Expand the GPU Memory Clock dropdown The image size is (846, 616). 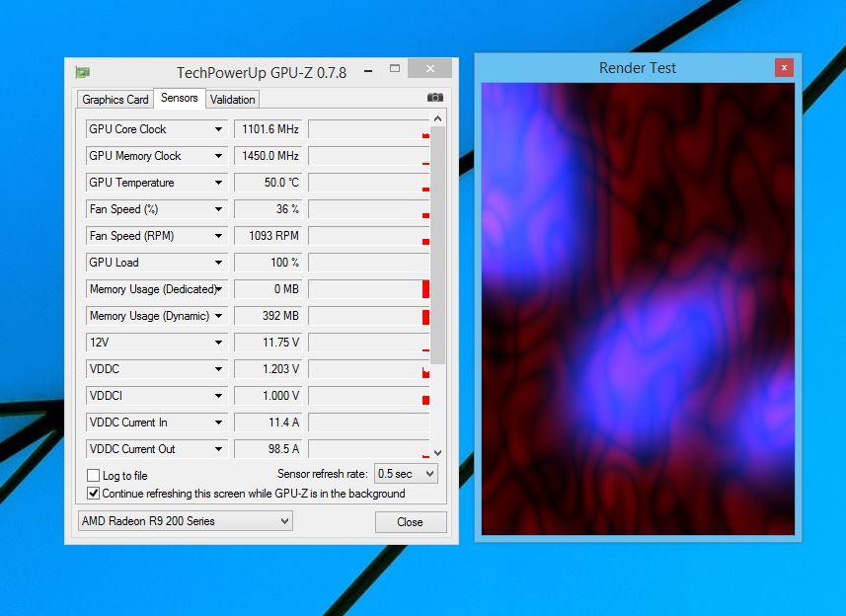(x=218, y=156)
